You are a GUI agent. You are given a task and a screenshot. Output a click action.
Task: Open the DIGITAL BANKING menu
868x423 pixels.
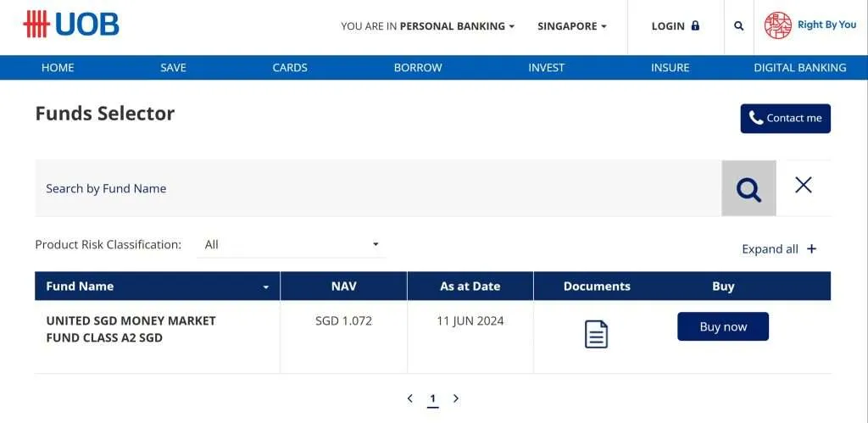click(x=800, y=68)
